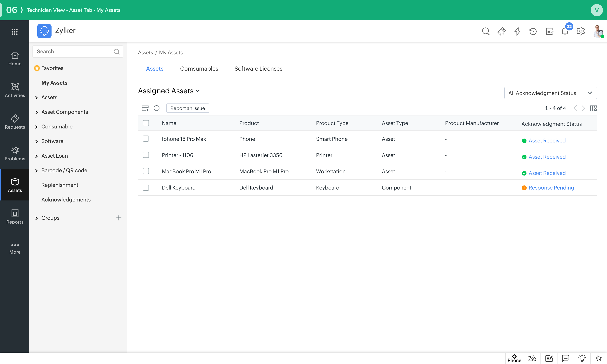Open the apps grid launcher icon
607x364 pixels.
(x=14, y=32)
